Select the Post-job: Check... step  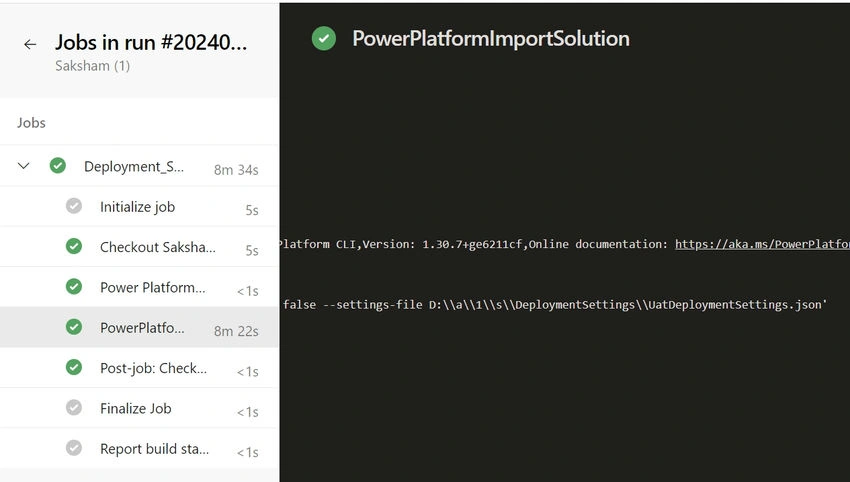pos(139,368)
